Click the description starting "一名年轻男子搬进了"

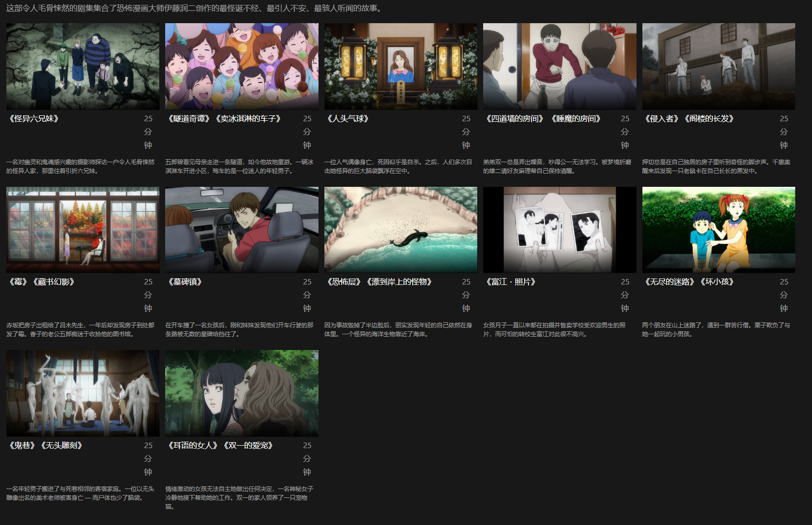[x=80, y=493]
